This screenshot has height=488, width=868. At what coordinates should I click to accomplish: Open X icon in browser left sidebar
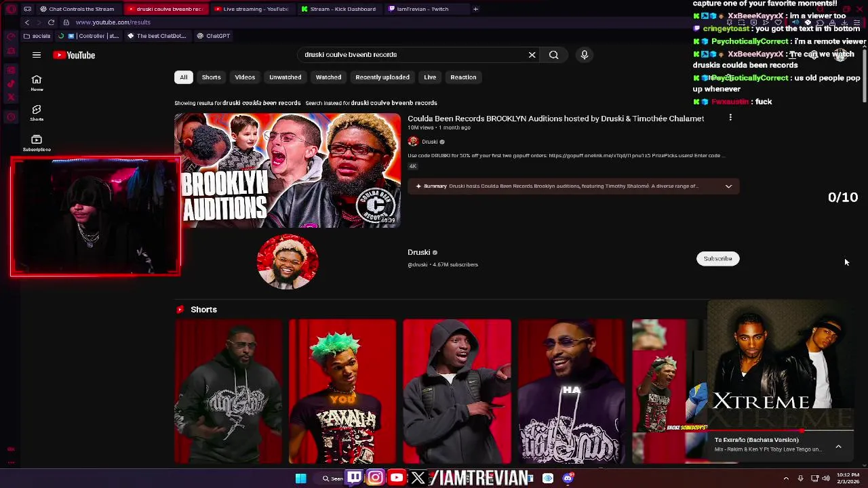pos(11,98)
